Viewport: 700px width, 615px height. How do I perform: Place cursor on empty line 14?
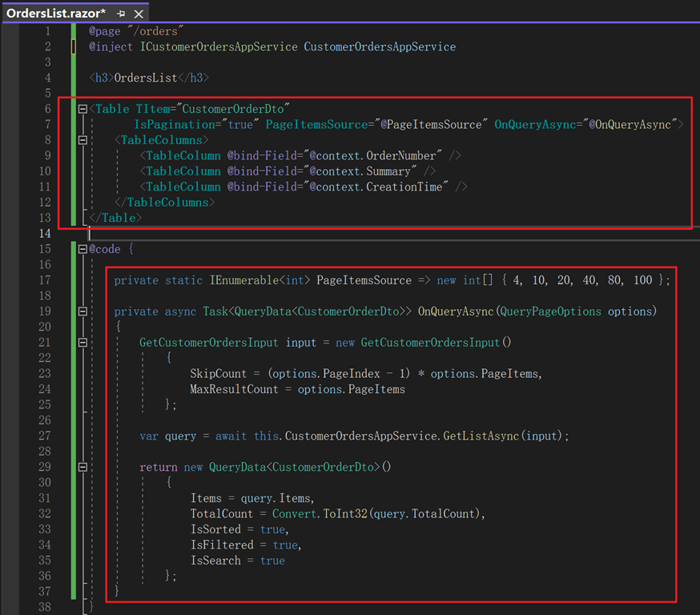(393, 233)
